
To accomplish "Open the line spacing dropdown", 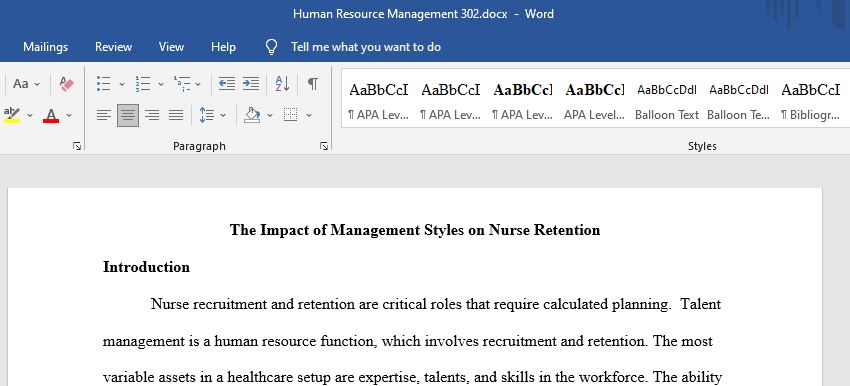I will 223,115.
